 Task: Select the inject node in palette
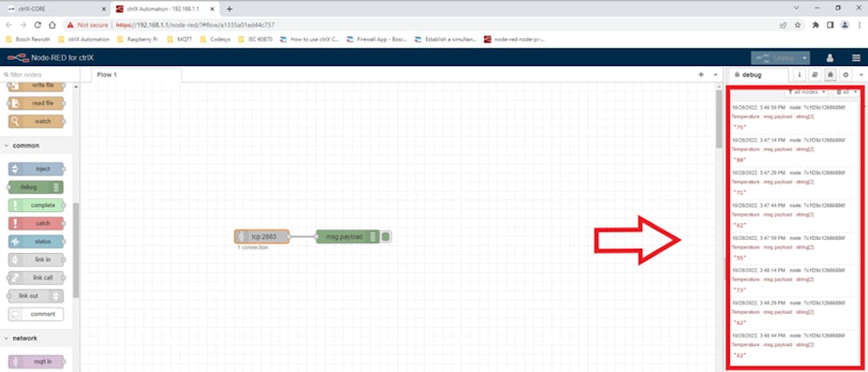click(36, 169)
